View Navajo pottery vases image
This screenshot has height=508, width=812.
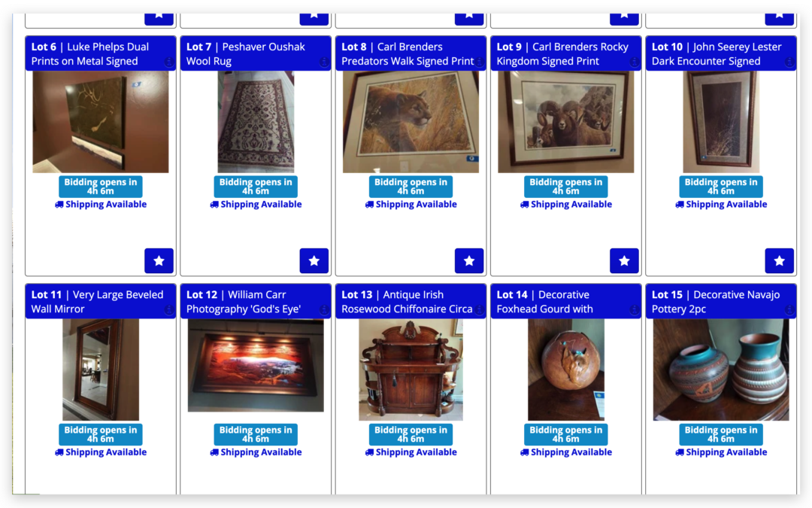coord(721,370)
